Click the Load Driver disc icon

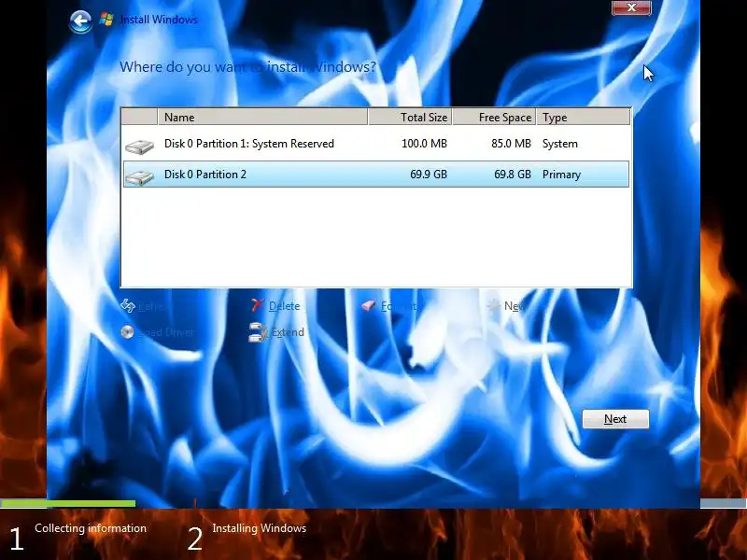click(x=127, y=332)
